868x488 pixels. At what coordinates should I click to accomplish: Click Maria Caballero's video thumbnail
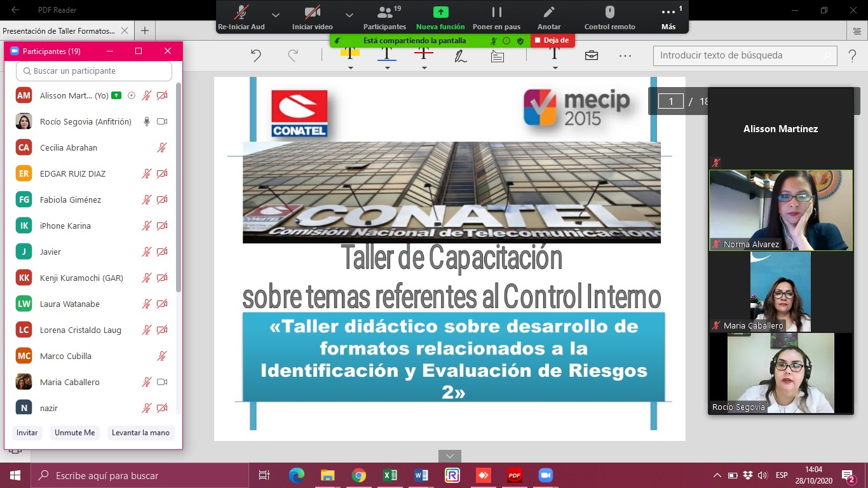pyautogui.click(x=781, y=292)
